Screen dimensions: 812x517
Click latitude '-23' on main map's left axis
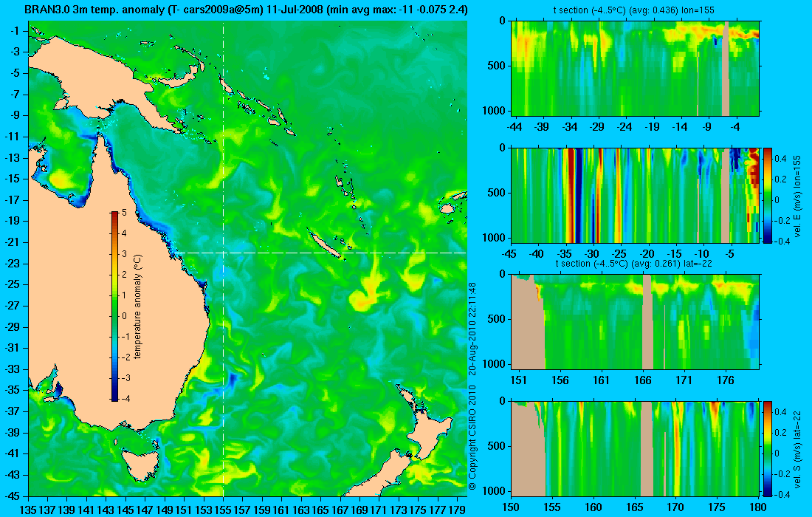pyautogui.click(x=13, y=263)
